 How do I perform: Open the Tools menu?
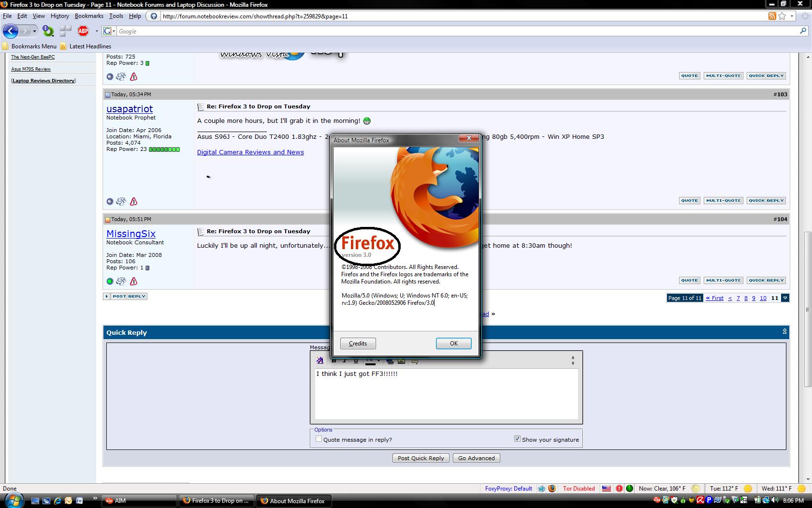[x=116, y=16]
